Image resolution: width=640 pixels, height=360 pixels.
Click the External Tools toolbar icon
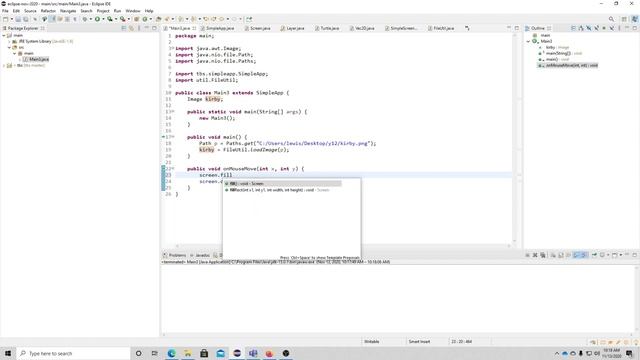coord(122,19)
